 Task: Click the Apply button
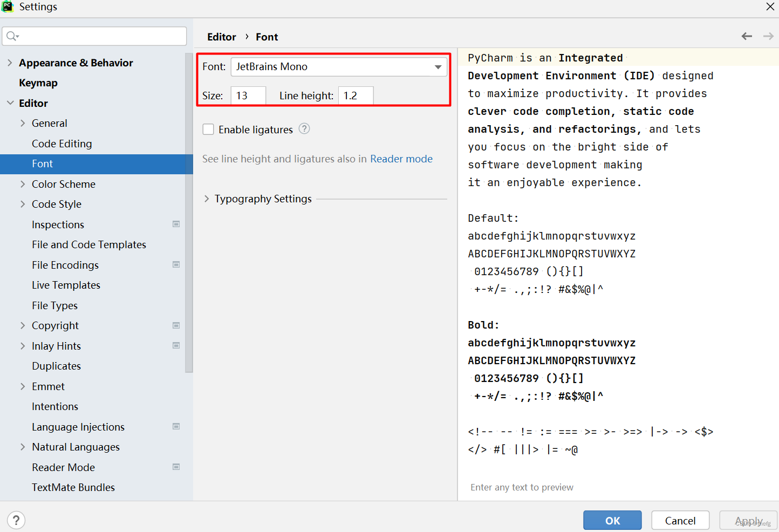click(x=748, y=520)
